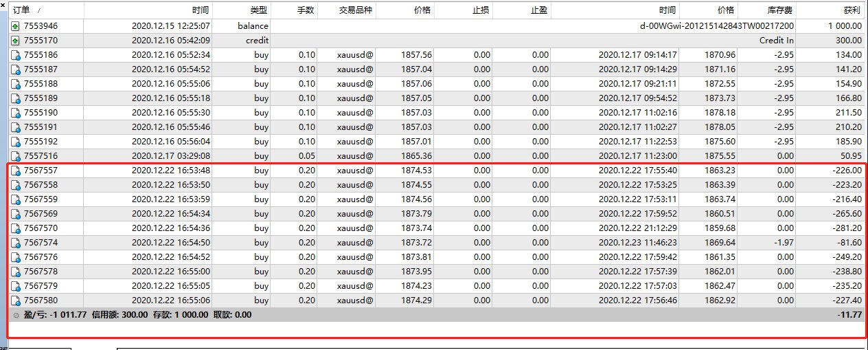Select the trade icon of order 7555189

point(16,98)
